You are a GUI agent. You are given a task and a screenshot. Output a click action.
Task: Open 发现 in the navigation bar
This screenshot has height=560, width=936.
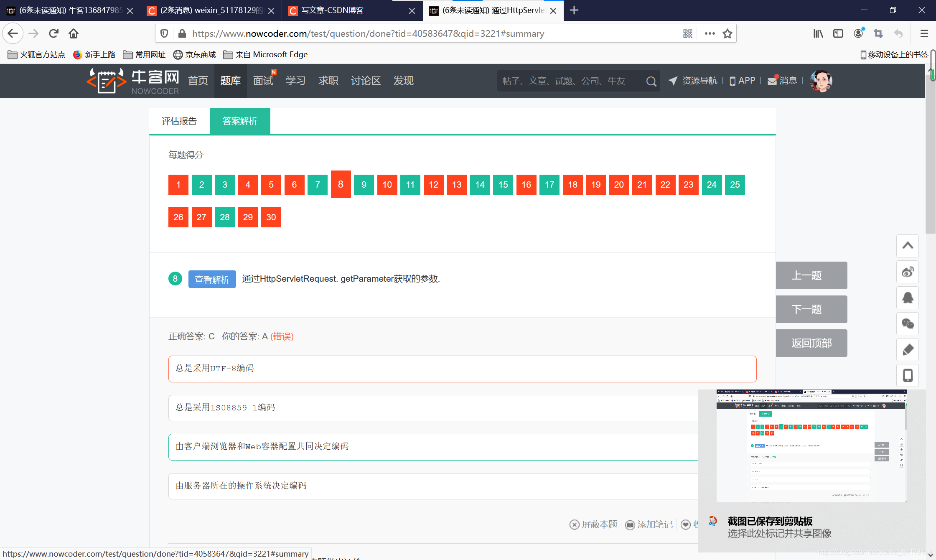point(404,81)
